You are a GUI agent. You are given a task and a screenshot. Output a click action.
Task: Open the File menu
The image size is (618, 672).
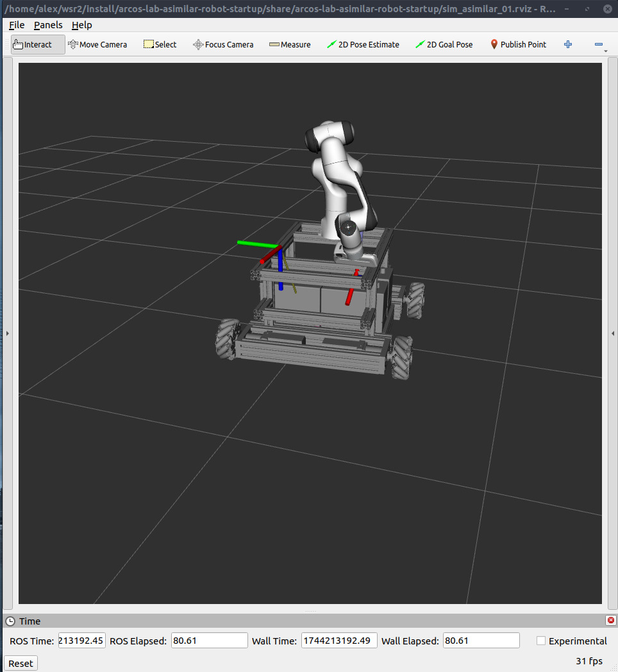click(16, 25)
